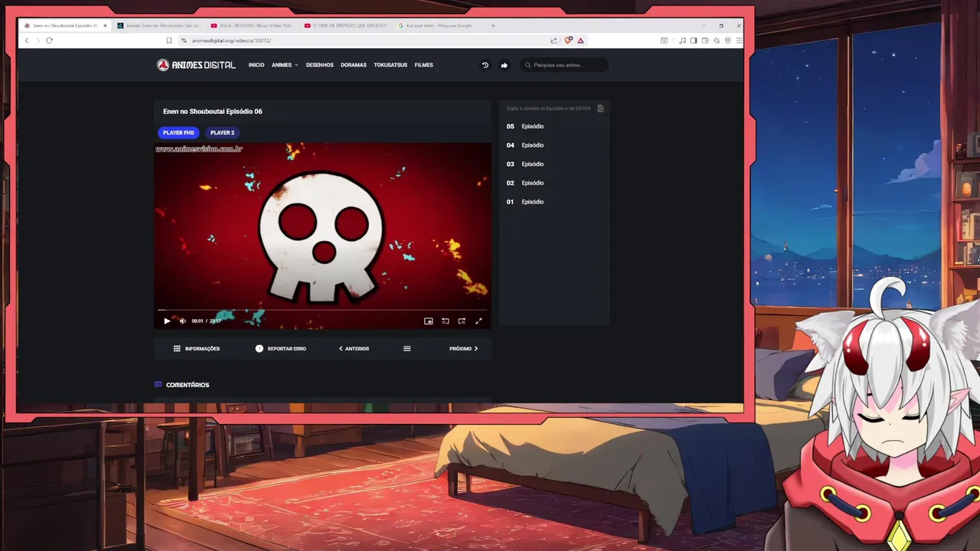Open the FILMES menu item
This screenshot has width=980, height=551.
tap(423, 65)
